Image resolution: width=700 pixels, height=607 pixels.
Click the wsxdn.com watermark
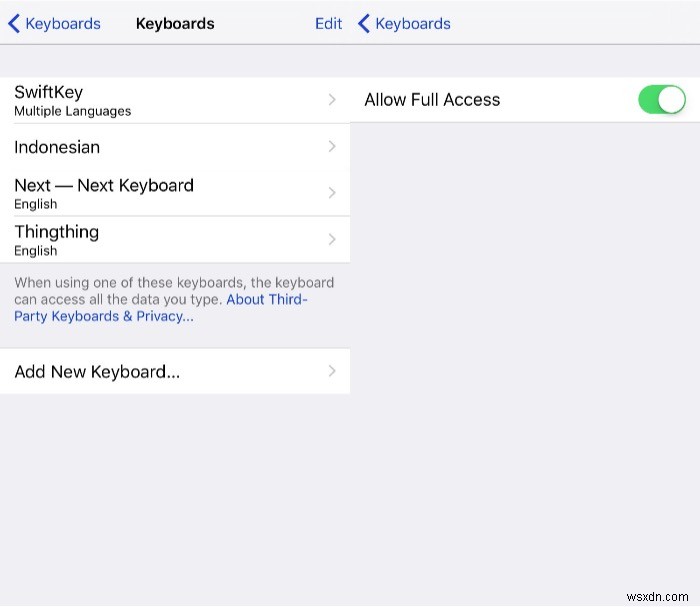[657, 597]
